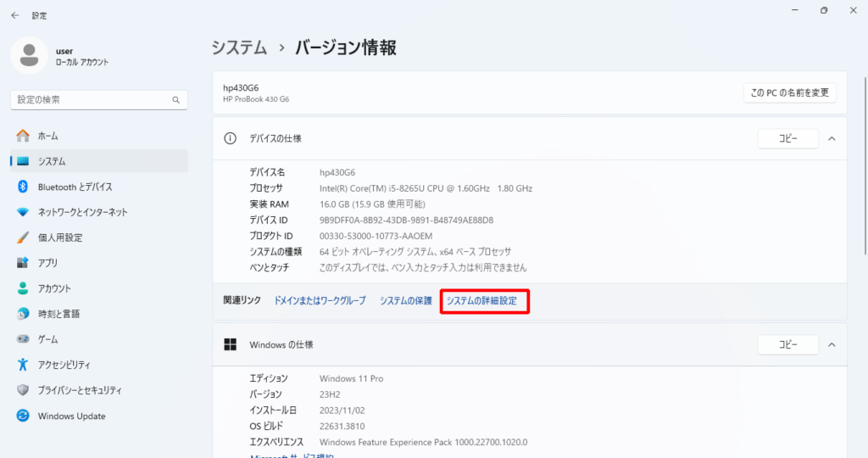The width and height of the screenshot is (868, 458).
Task: Collapse the デバイスの仕様 section chevron
Action: click(832, 138)
